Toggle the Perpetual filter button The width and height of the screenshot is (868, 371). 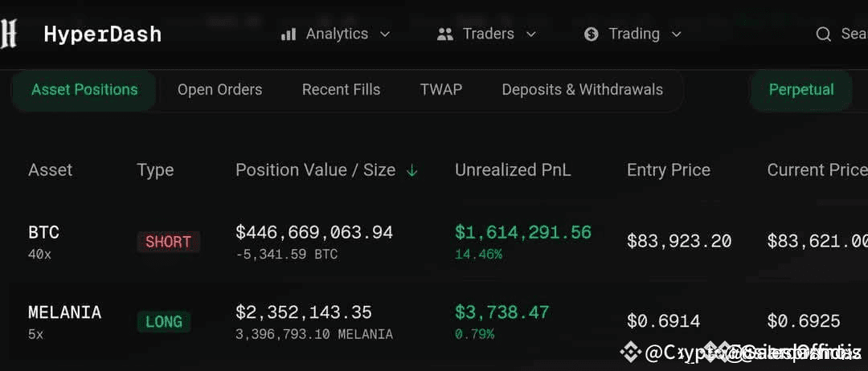click(x=800, y=90)
